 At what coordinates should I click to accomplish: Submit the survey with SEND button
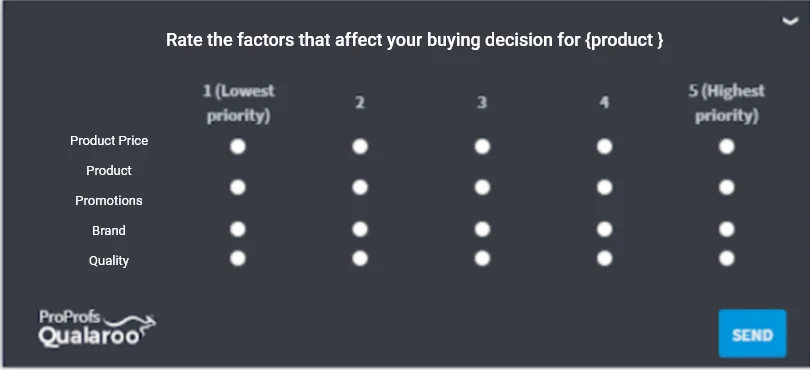click(x=752, y=334)
